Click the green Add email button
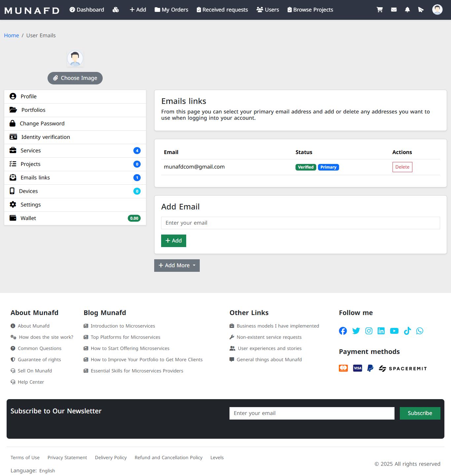This screenshot has height=476, width=451. [x=174, y=241]
